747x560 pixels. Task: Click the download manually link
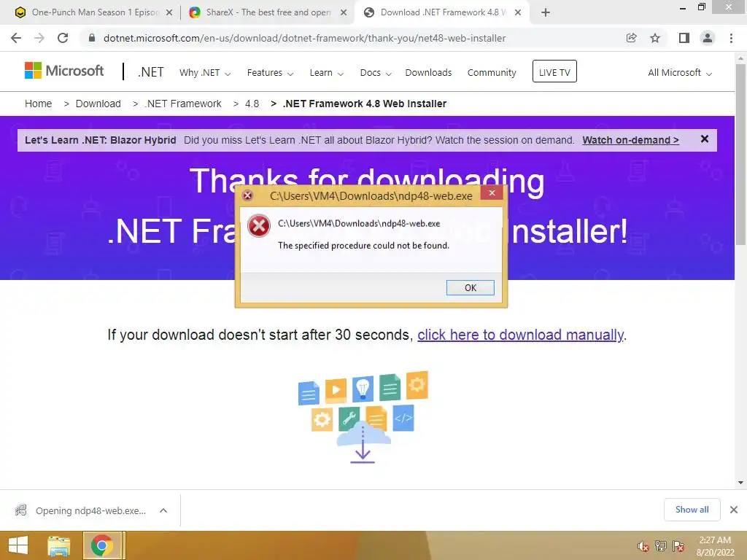point(521,335)
